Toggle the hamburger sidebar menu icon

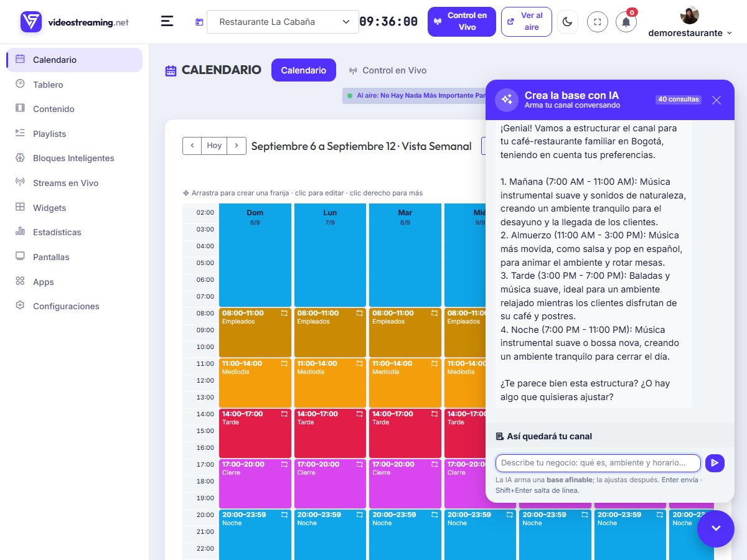(x=167, y=21)
